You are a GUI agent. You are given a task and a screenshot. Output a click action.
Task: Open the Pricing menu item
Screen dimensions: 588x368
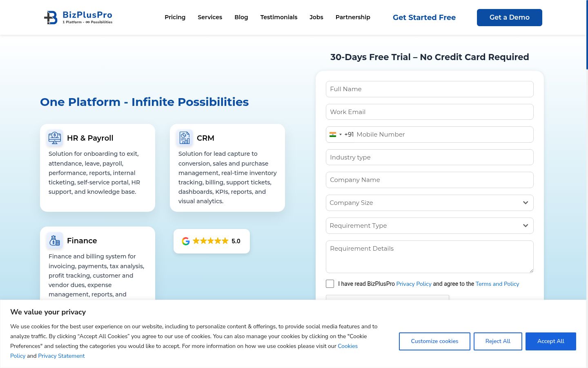[175, 17]
